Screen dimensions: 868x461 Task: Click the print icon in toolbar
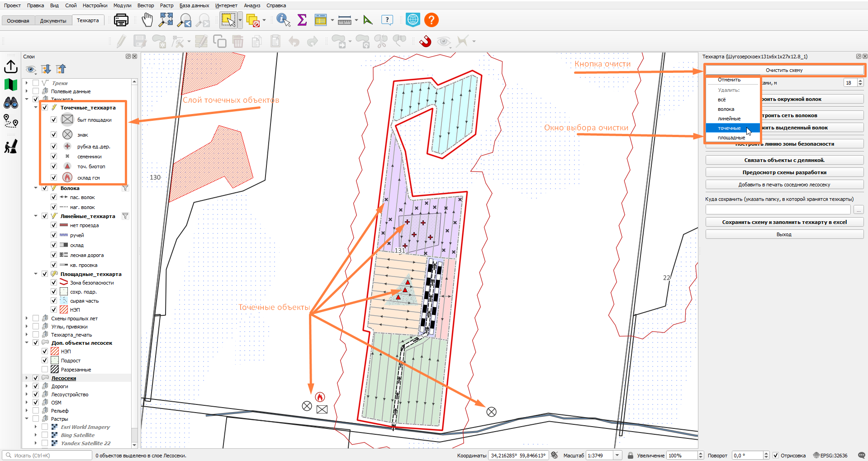pyautogui.click(x=121, y=20)
